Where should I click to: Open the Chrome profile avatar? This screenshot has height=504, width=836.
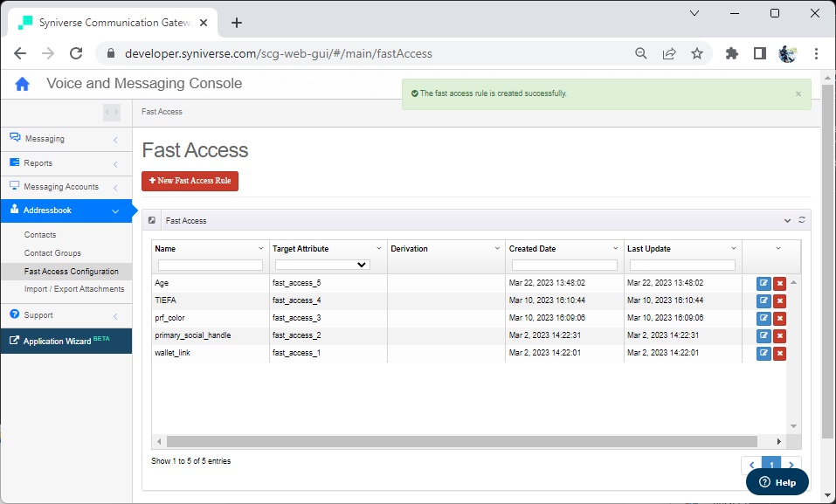click(787, 53)
